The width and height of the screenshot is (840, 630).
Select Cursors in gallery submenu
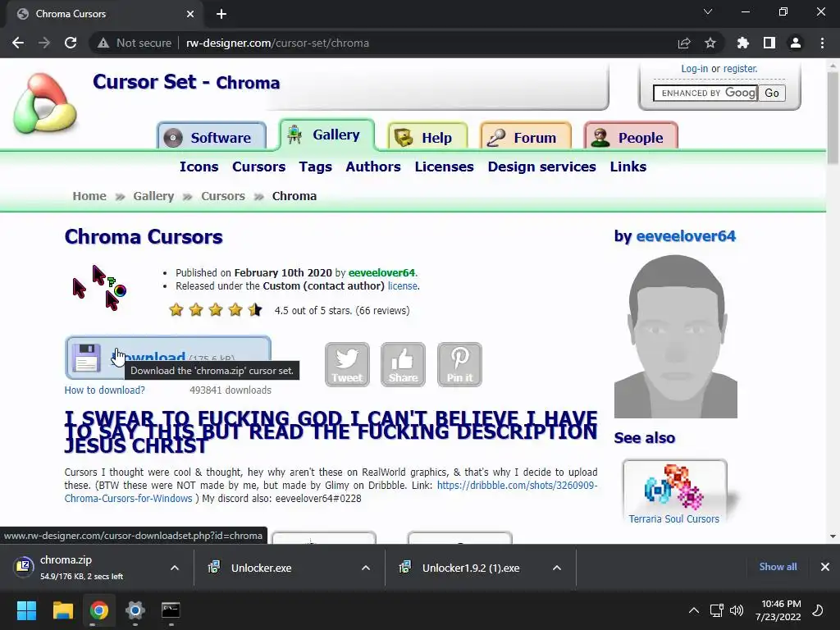click(258, 167)
